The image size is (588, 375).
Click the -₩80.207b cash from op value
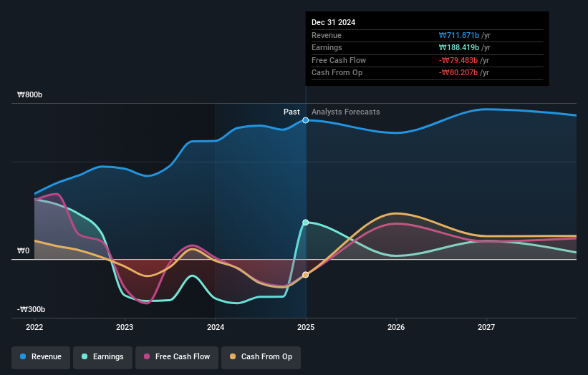pos(458,73)
